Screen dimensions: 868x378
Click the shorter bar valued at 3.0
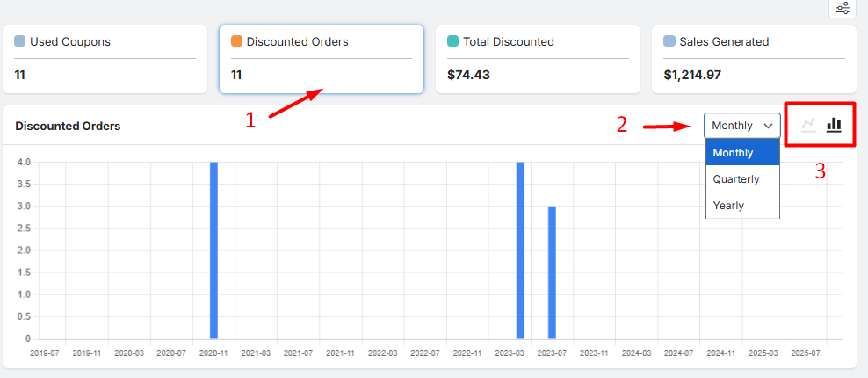coord(552,273)
